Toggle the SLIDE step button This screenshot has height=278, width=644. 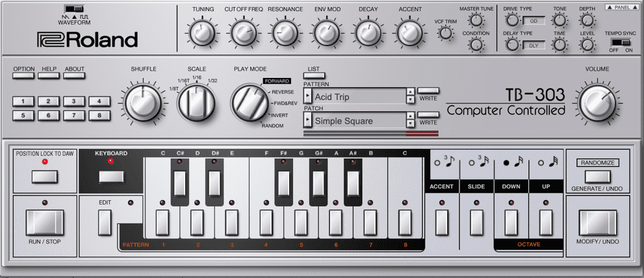pyautogui.click(x=476, y=223)
